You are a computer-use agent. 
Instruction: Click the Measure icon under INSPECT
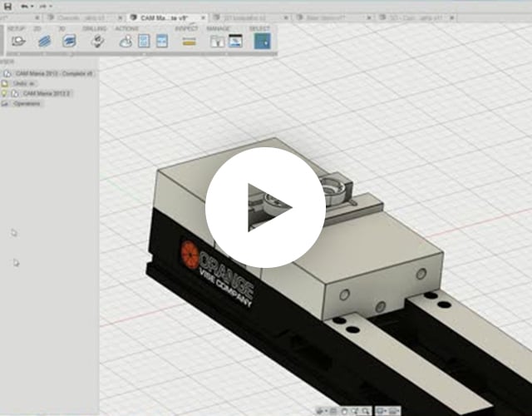(x=189, y=42)
